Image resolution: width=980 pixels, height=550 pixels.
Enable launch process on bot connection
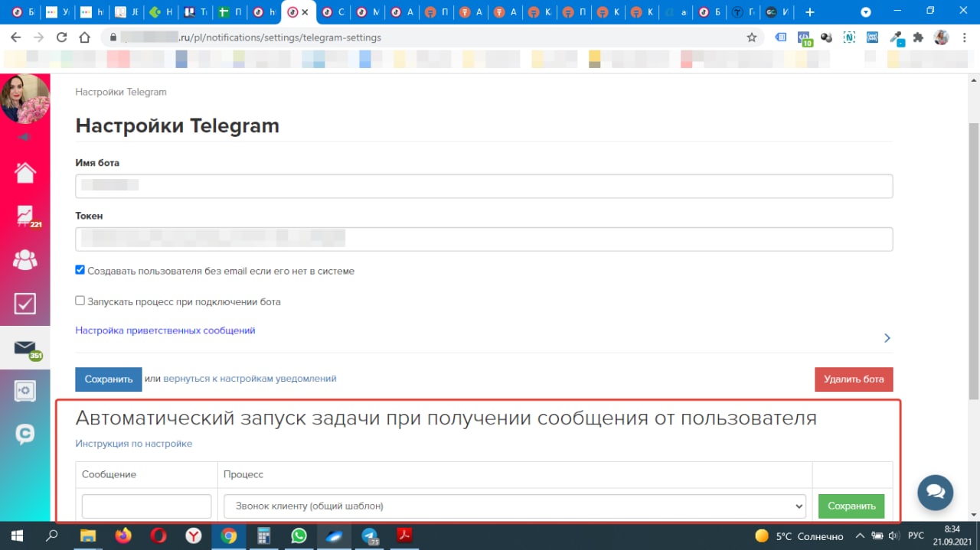pyautogui.click(x=80, y=301)
